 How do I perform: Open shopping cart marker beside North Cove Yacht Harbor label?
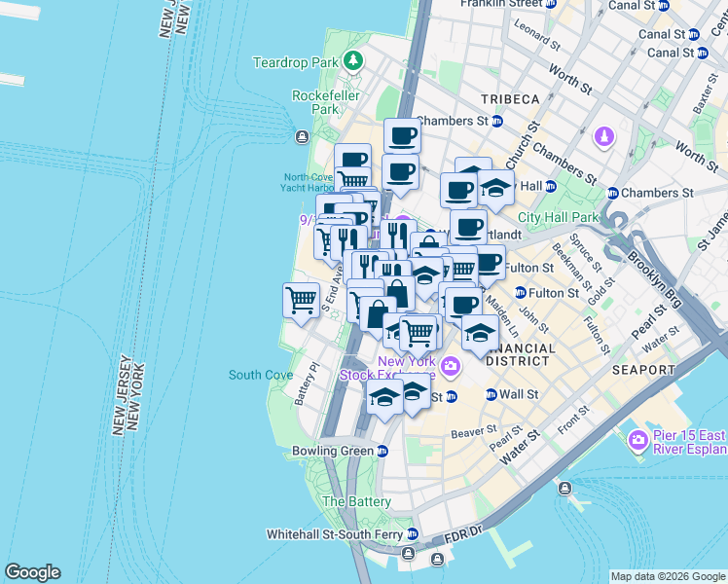[x=353, y=178]
